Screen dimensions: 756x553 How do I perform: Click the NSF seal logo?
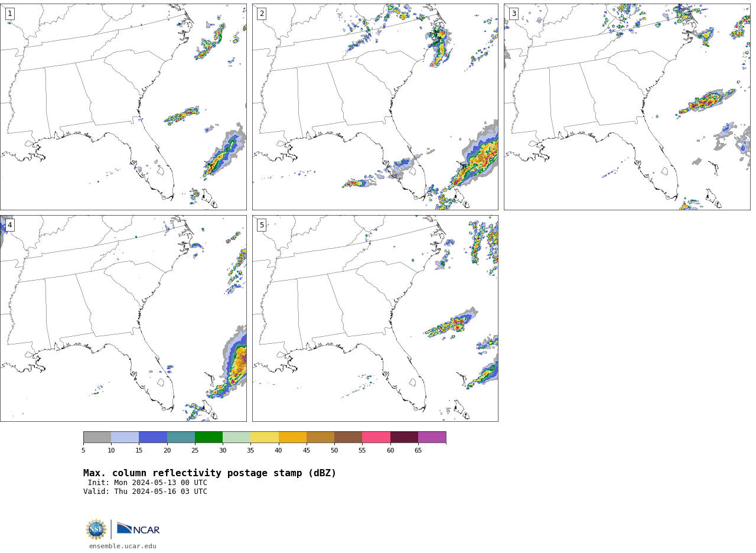pos(96,529)
